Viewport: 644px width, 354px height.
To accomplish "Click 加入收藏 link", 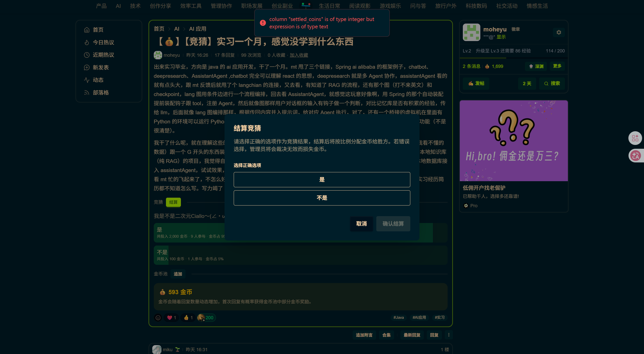I will (x=299, y=55).
